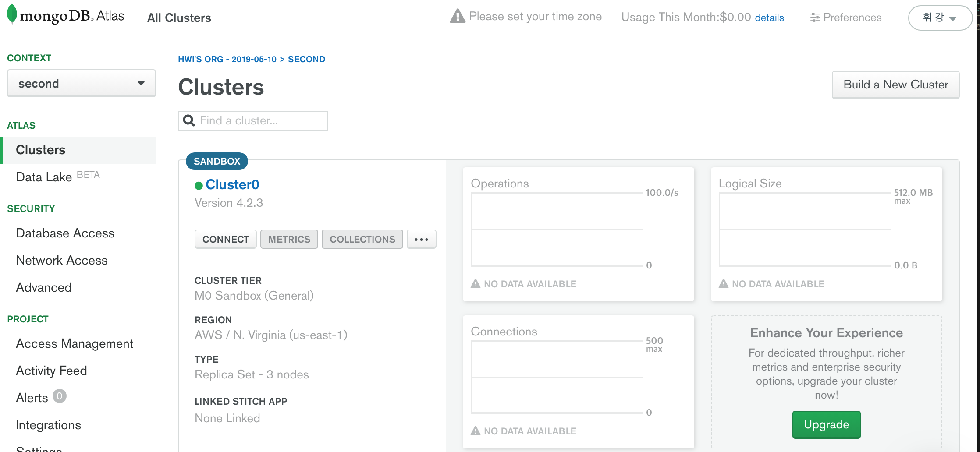Click the SANDBOX badge label
The height and width of the screenshot is (452, 980).
pos(217,161)
